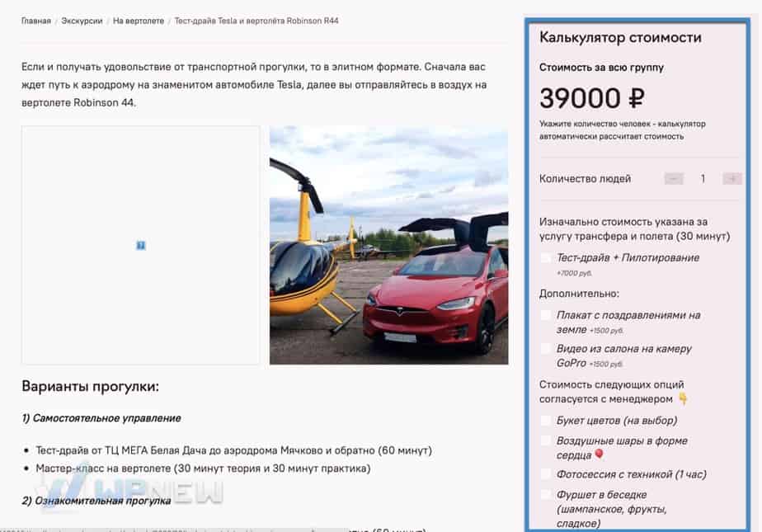Viewport: 762px width, 532px height.
Task: Open the На вертолете breadcrumb link
Action: (x=139, y=21)
